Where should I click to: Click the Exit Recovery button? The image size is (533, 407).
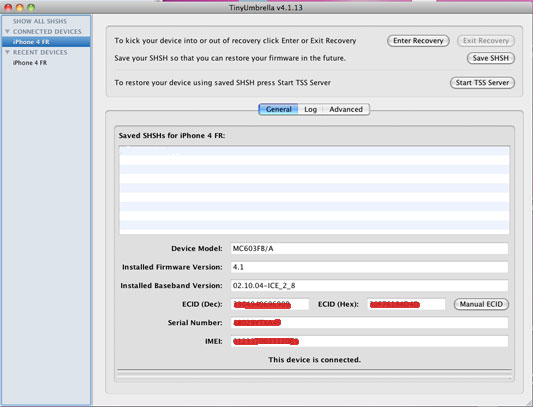tap(486, 41)
